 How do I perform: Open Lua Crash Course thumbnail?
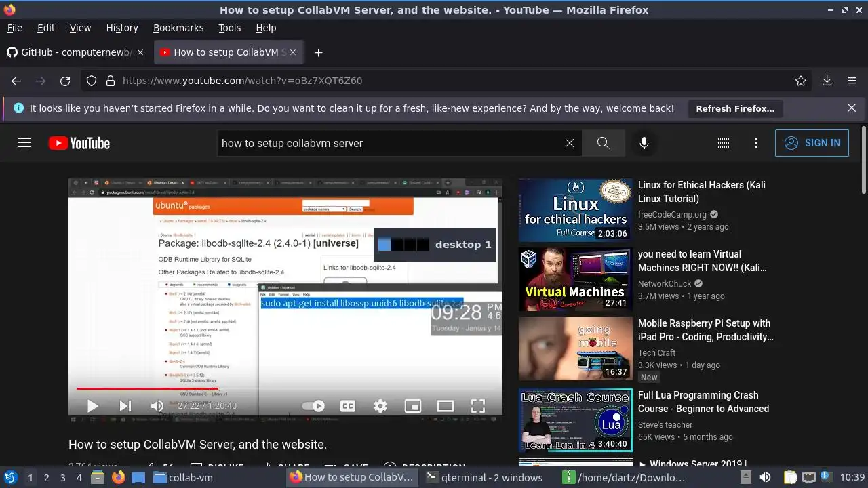click(575, 420)
